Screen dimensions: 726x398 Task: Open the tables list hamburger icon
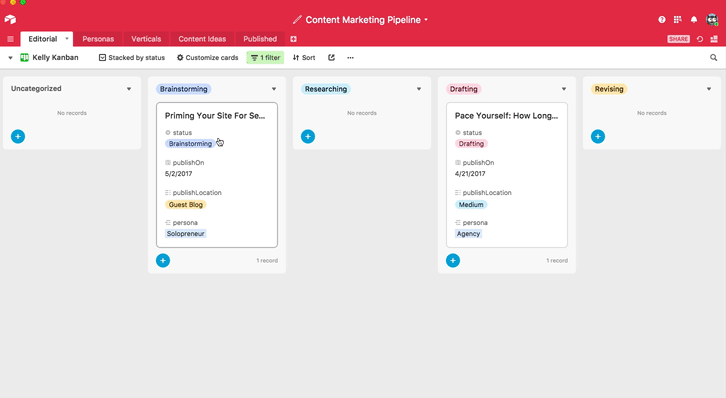[x=10, y=39]
